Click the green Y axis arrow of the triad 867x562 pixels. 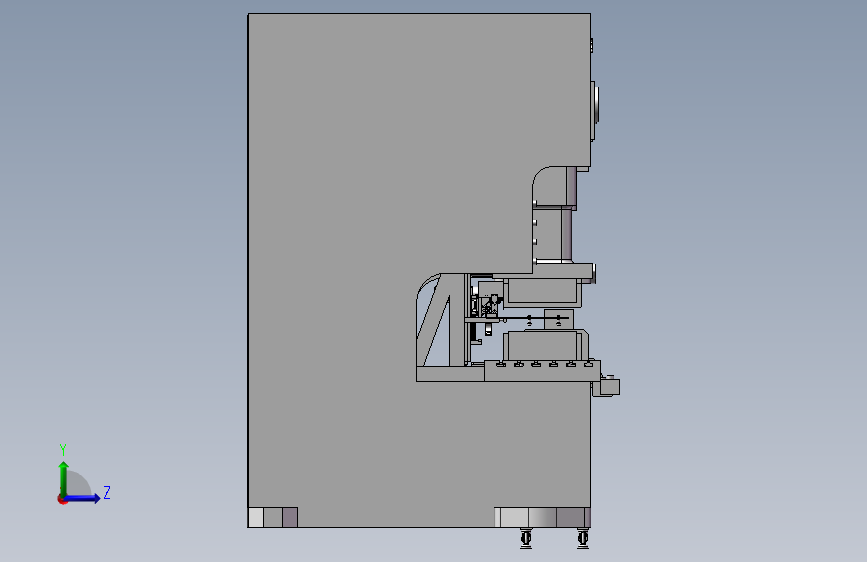pos(64,478)
